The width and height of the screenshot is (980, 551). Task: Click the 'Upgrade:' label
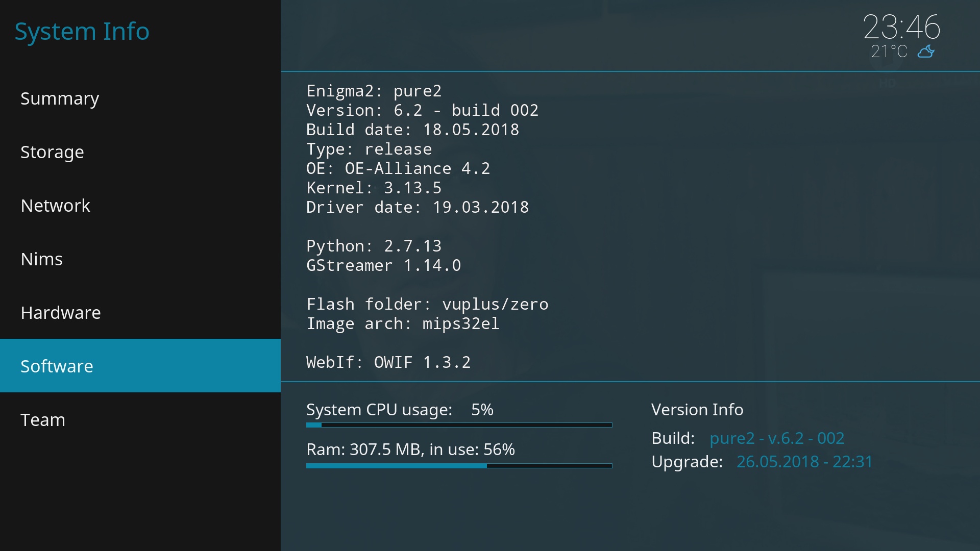pos(687,462)
